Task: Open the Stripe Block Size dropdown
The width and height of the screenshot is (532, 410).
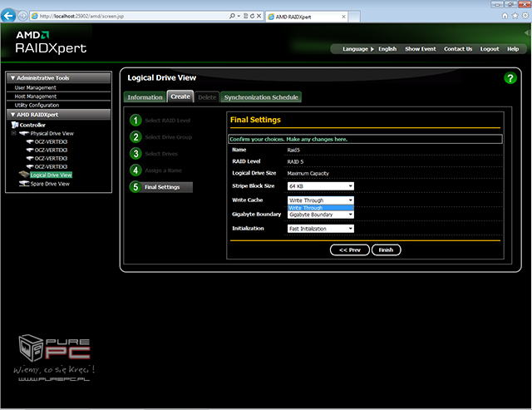Action: tap(321, 186)
